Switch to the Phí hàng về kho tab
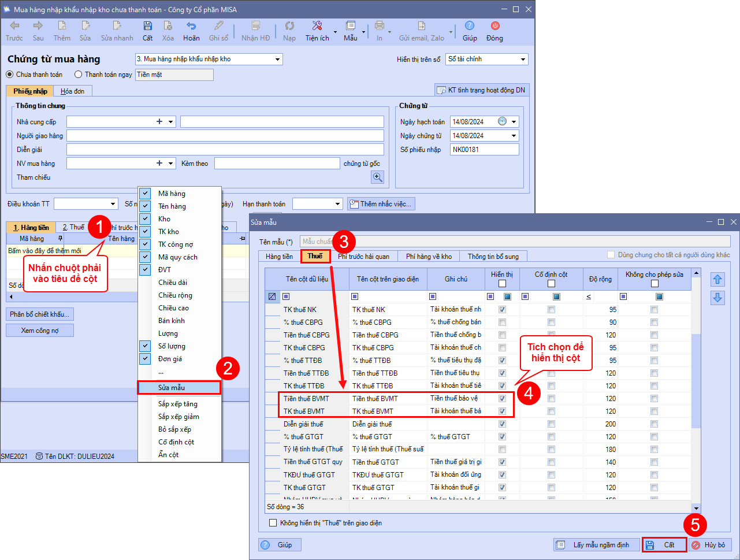This screenshot has height=560, width=740. coord(428,256)
